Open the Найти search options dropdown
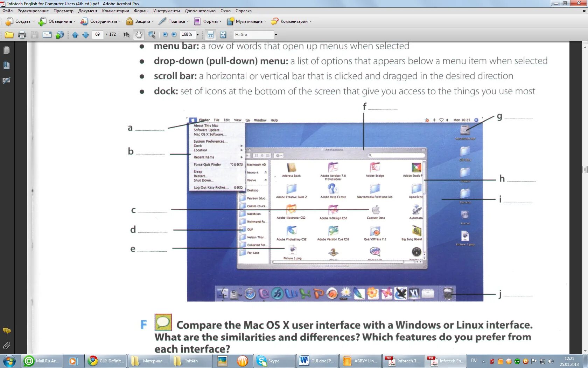The height and width of the screenshot is (368, 588). pos(276,35)
